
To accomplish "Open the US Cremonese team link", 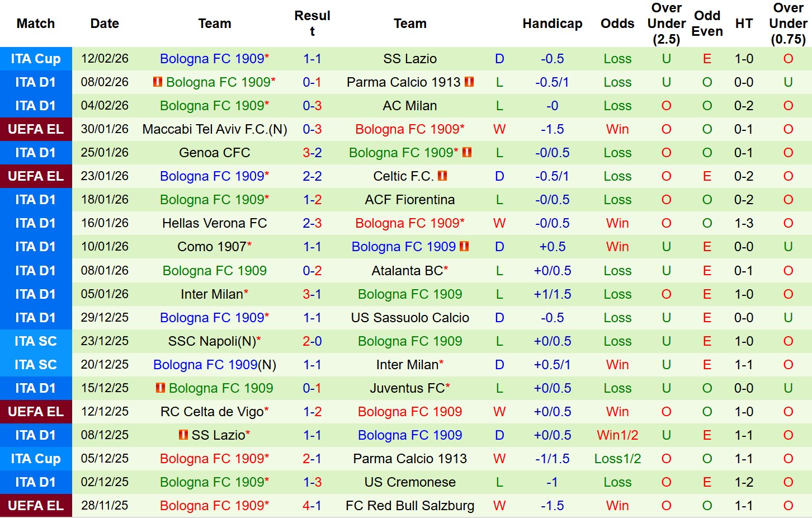I will (410, 482).
